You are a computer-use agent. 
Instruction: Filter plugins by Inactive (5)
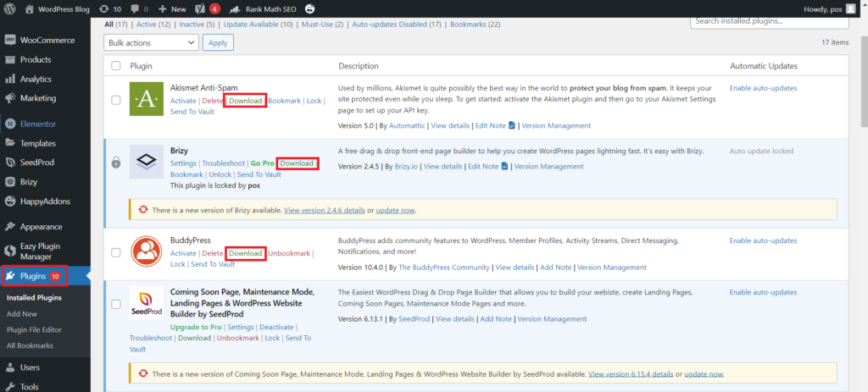(x=197, y=25)
